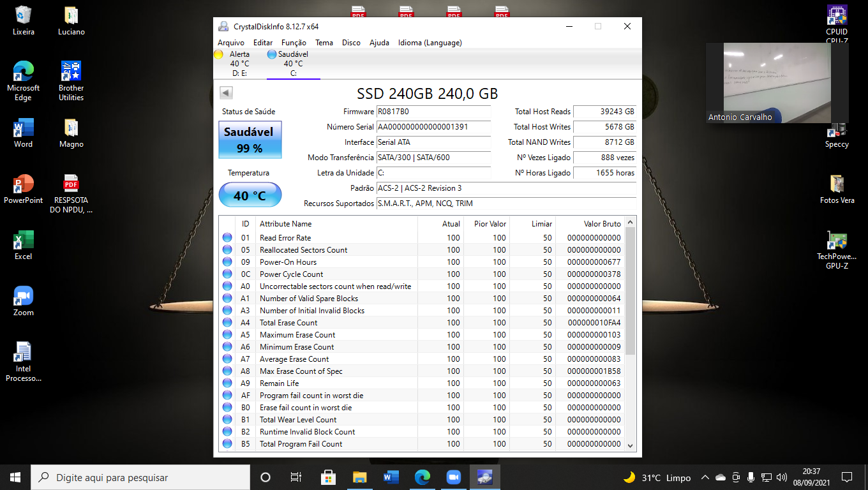Screen dimensions: 868x490
Task: Click the 40 °C temperature button
Action: tap(250, 195)
